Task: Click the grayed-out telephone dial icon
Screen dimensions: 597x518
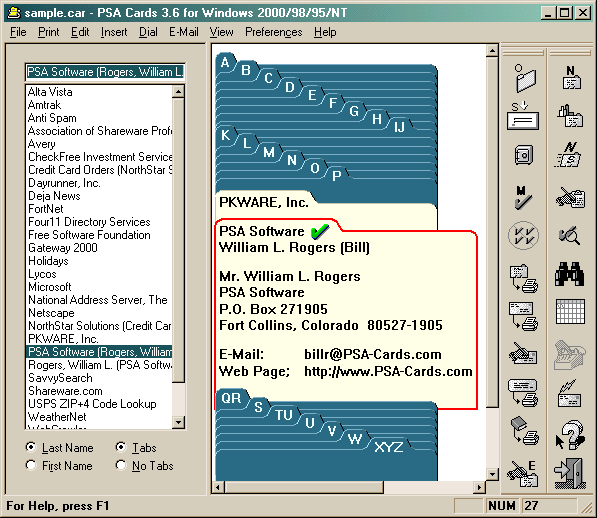Action: (x=569, y=355)
